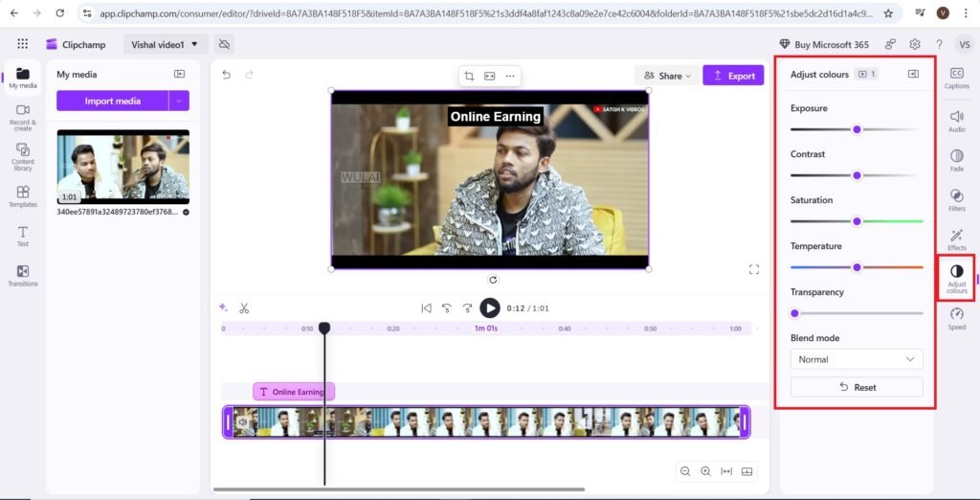The image size is (980, 500).
Task: Collapse the Adjust colours panel
Action: (x=913, y=74)
